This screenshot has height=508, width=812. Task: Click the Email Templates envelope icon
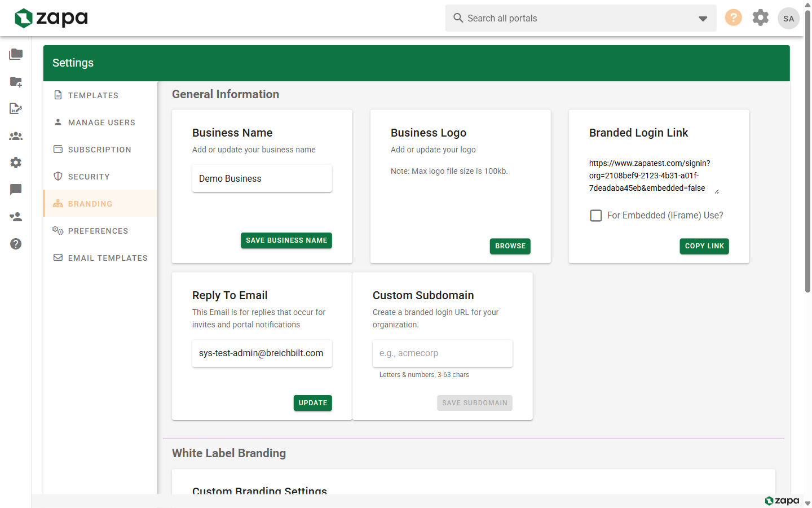click(58, 257)
